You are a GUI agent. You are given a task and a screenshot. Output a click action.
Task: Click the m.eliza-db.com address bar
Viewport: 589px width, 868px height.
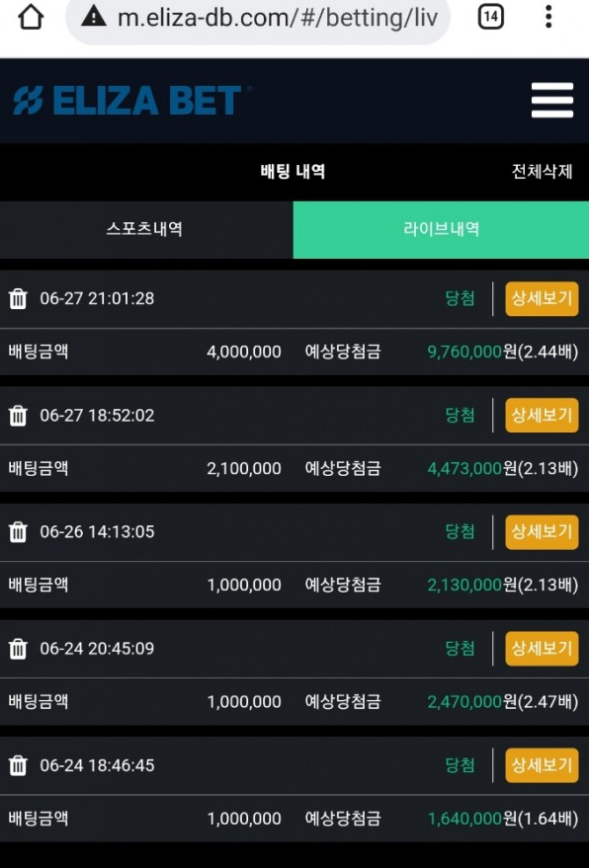258,18
